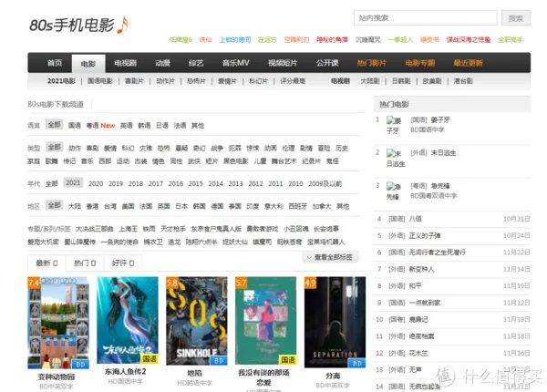Open the 我没有谈的那场恋爱 poster

click(266, 321)
